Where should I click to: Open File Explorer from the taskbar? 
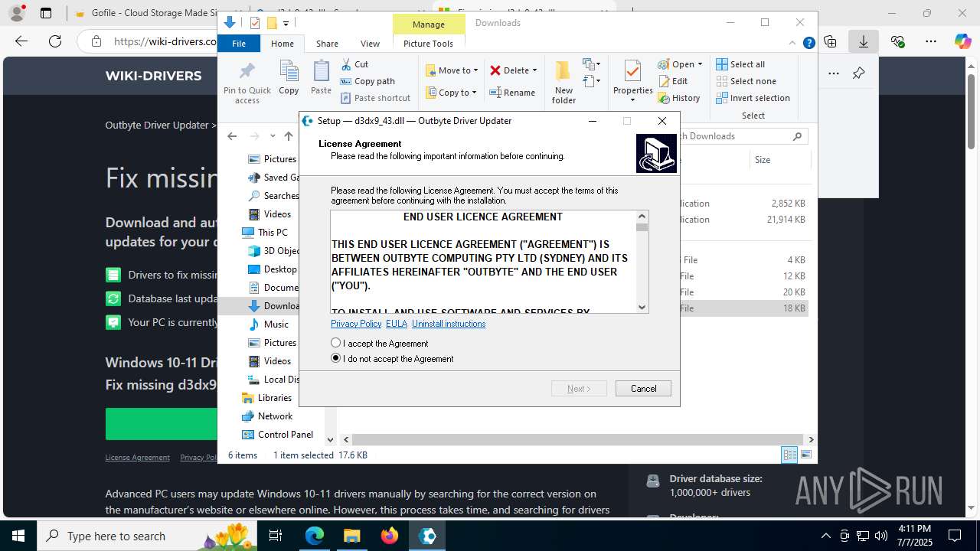[351, 536]
